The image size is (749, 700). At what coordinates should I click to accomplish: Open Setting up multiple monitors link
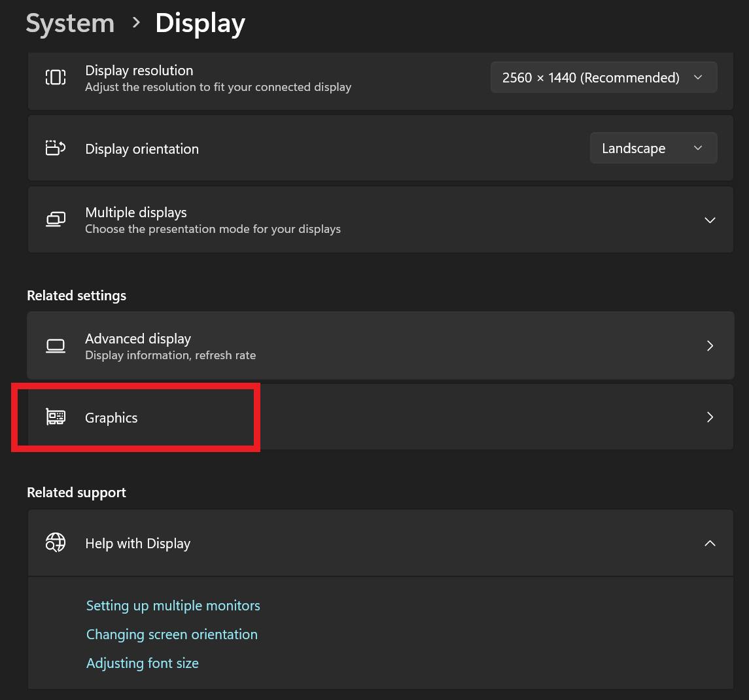tap(173, 606)
